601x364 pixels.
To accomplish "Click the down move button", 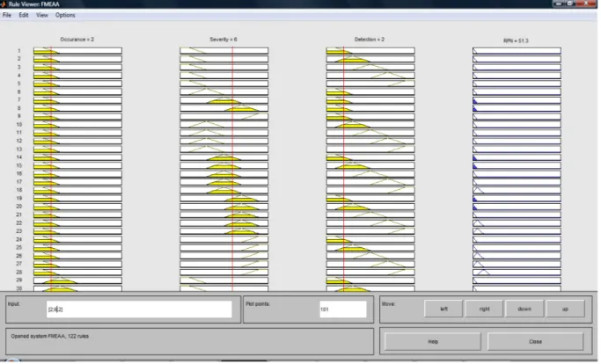I will pyautogui.click(x=526, y=310).
